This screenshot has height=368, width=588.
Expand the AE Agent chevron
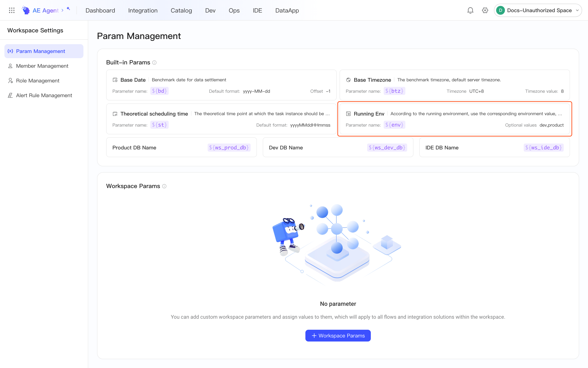pyautogui.click(x=62, y=10)
